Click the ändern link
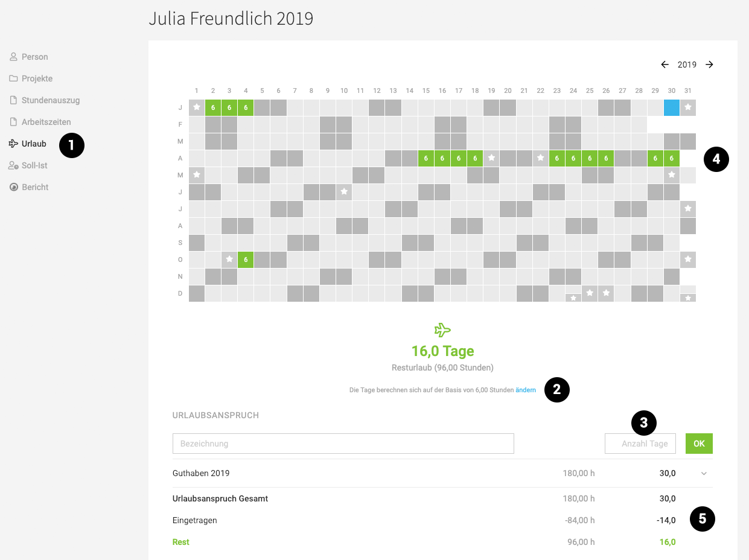This screenshot has height=560, width=749. (526, 390)
